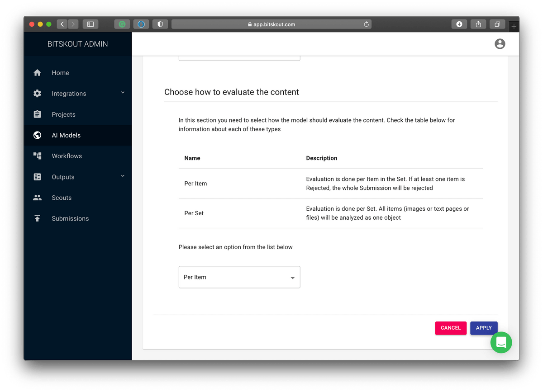543x392 pixels.
Task: Open a new tab with the plus button
Action: 514,27
